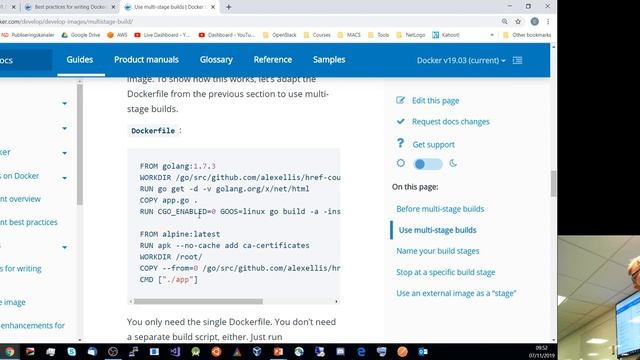
Task: Open the Get support link
Action: coord(433,144)
